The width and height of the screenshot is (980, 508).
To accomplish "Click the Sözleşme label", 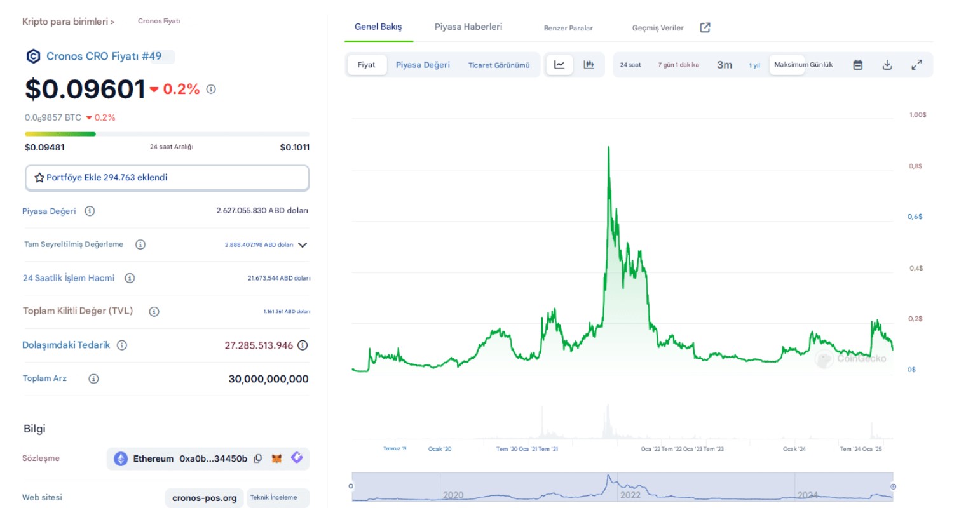I will (x=41, y=458).
